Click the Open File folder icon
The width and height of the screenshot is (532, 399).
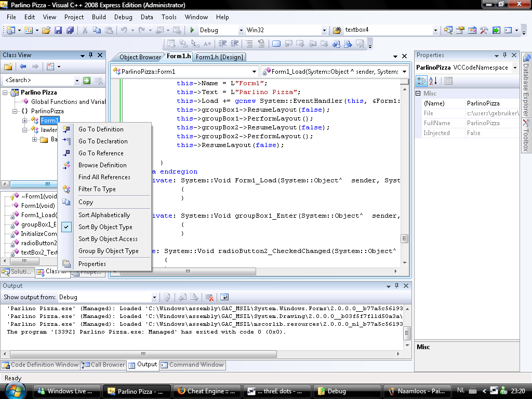coord(46,30)
